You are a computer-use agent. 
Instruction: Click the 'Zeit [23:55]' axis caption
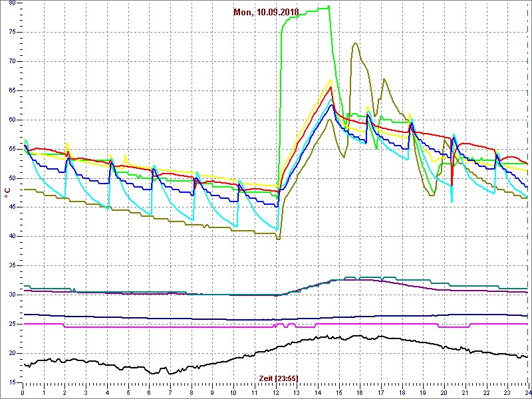(x=279, y=378)
